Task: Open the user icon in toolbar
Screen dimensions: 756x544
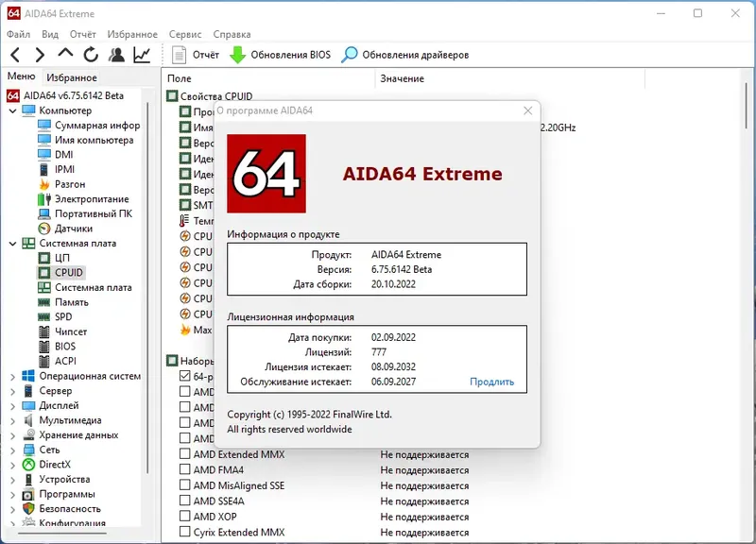Action: click(x=116, y=55)
